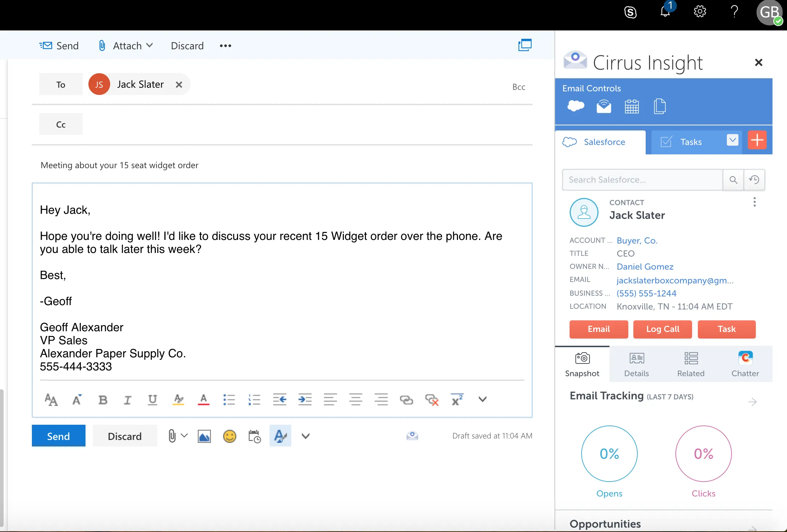Insert a picture inline in the email
The height and width of the screenshot is (532, 787).
coord(204,436)
